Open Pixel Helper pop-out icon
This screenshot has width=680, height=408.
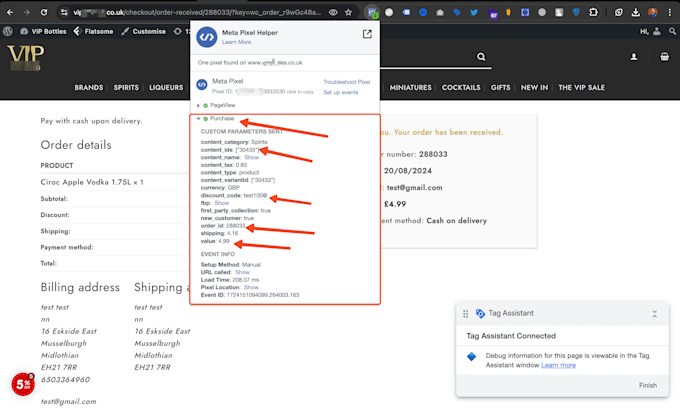tap(367, 34)
